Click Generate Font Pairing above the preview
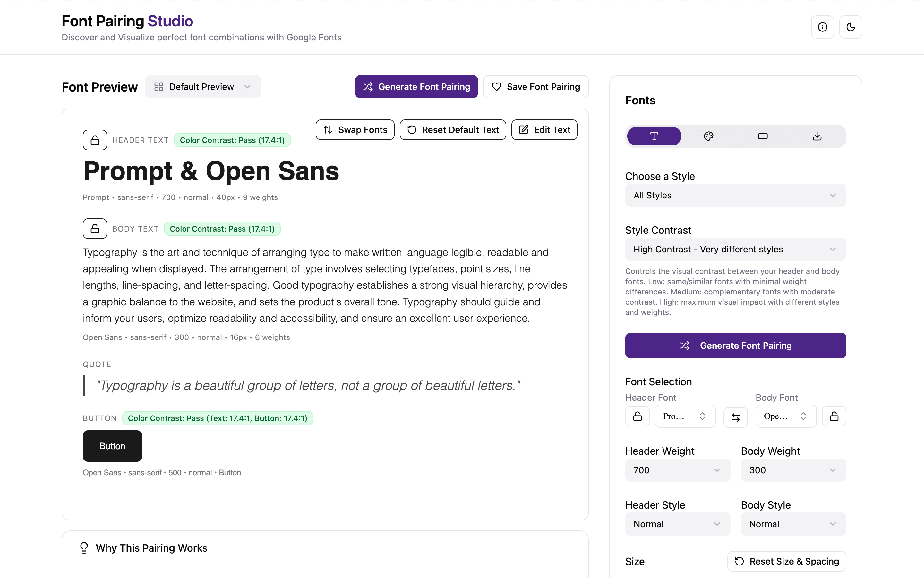The height and width of the screenshot is (578, 924). (416, 87)
